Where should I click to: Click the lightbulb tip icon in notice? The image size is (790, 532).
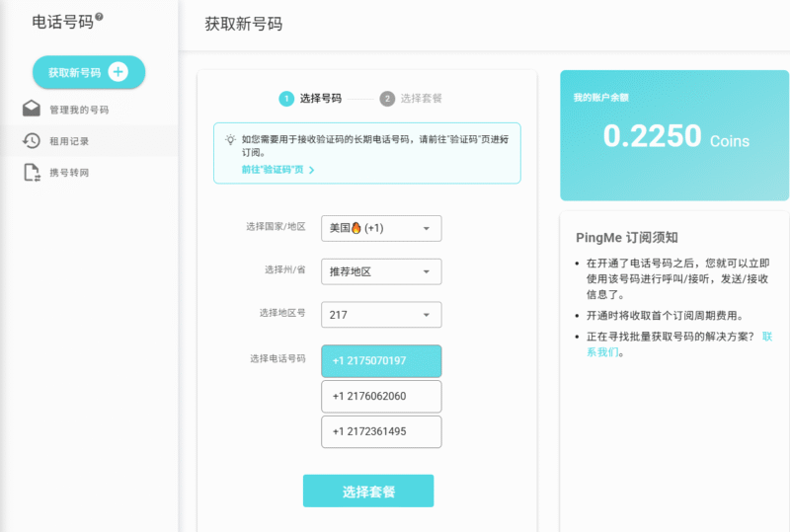tap(230, 139)
